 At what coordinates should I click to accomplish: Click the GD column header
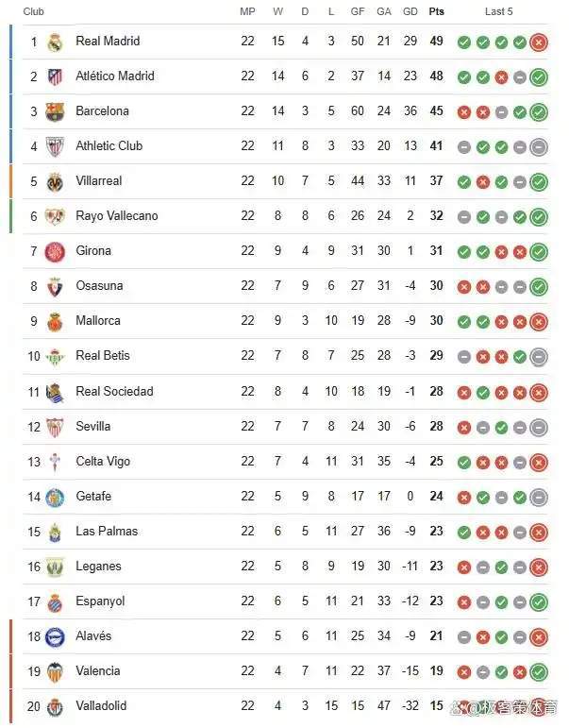coord(410,11)
